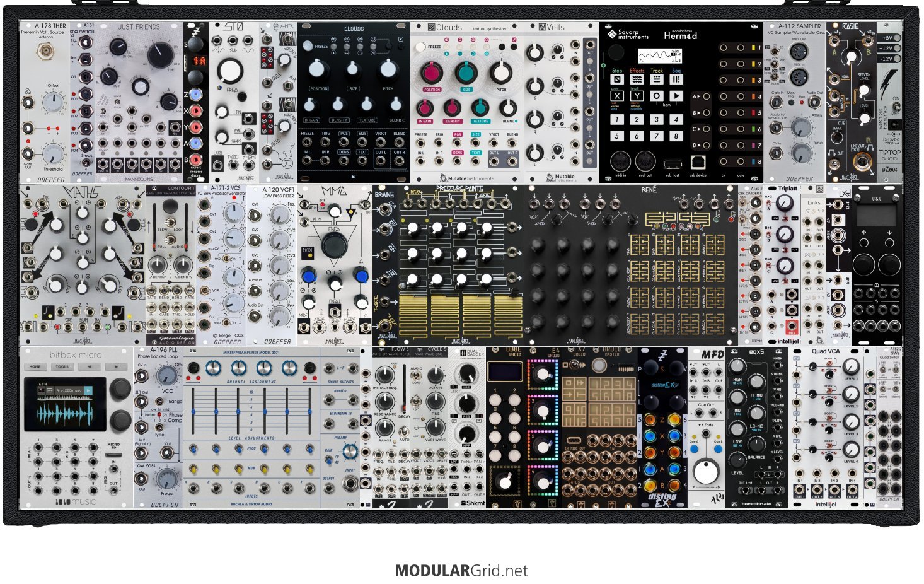Viewport: 924px width, 584px height.
Task: Open the MODULARGrid.net link
Action: pos(461,571)
